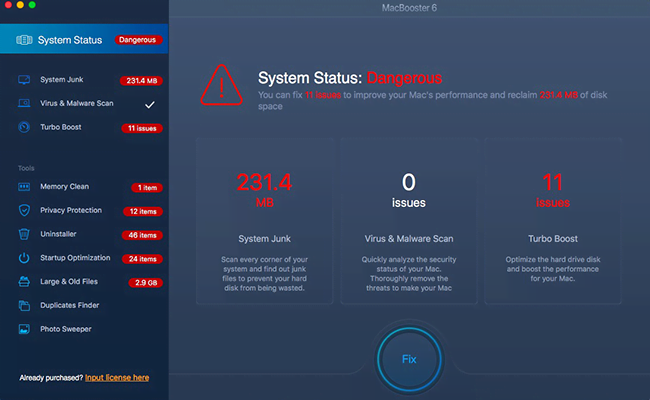Click the Duplicates Finder icon
The image size is (650, 400).
[x=24, y=305]
